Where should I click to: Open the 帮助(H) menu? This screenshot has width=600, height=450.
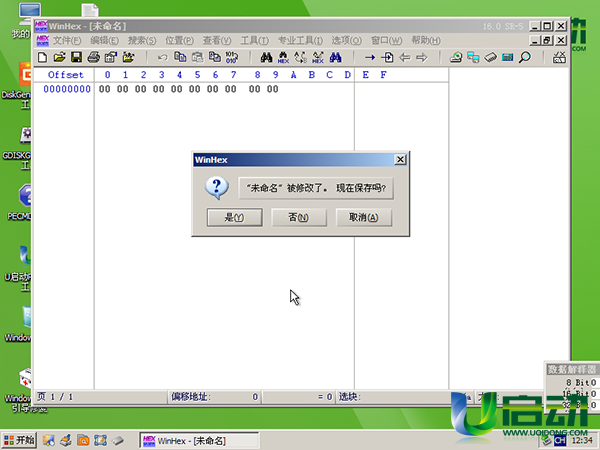pos(426,41)
